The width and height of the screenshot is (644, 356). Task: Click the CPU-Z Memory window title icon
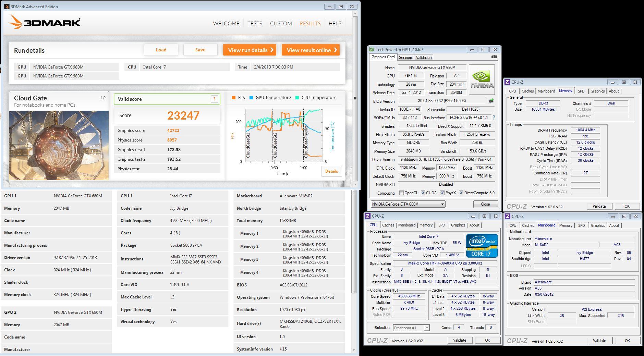coord(507,82)
